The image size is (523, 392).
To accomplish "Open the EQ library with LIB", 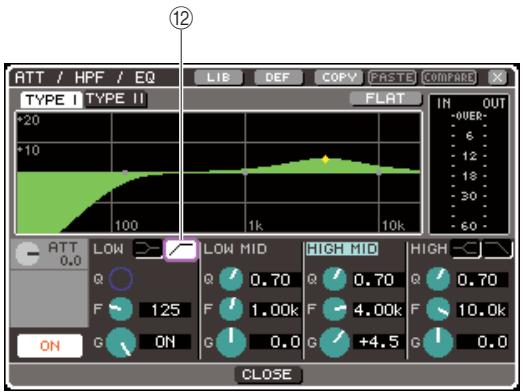I will 218,77.
